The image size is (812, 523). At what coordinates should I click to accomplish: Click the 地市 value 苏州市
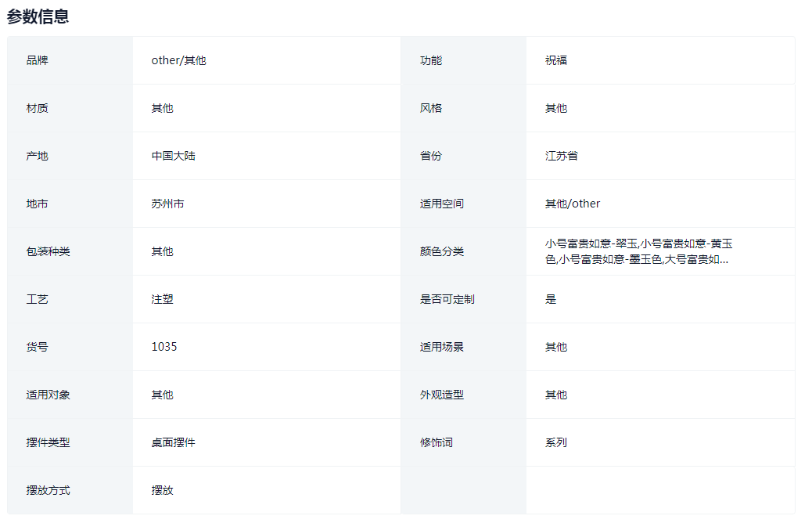click(x=174, y=203)
